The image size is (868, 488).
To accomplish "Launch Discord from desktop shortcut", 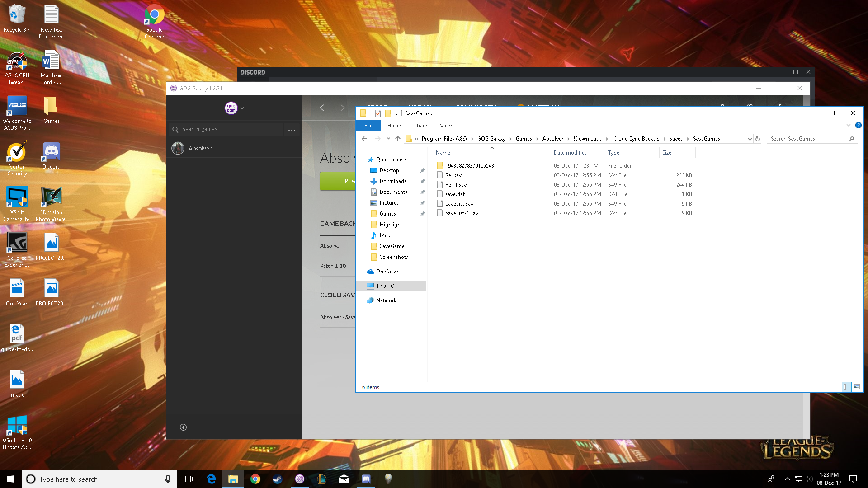I will 51,156.
